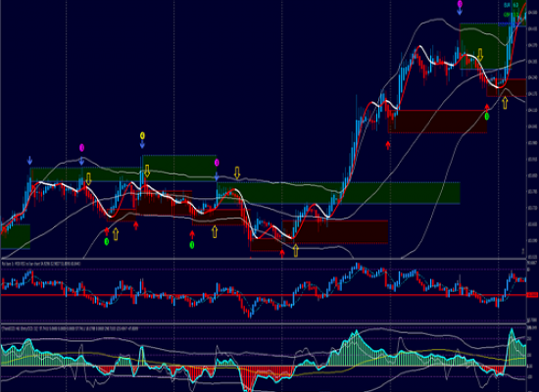This screenshot has width=539, height=392.
Task: Select the small green box at the chart's left edge
Action: point(15,236)
